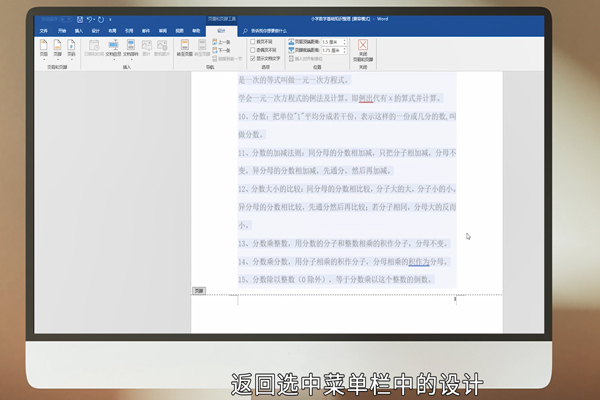600x400 pixels.
Task: Click the line starting 11、分数的加减法则
Action: tap(347, 153)
